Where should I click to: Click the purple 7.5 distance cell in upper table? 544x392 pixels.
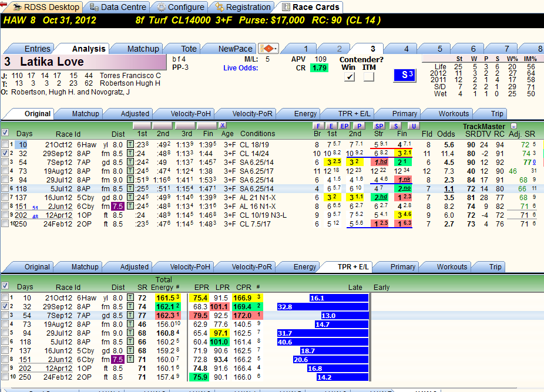[117, 206]
